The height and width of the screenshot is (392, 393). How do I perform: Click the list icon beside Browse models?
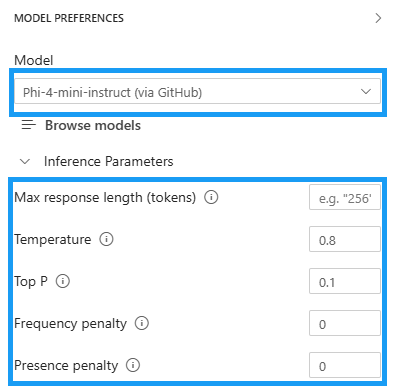[29, 125]
